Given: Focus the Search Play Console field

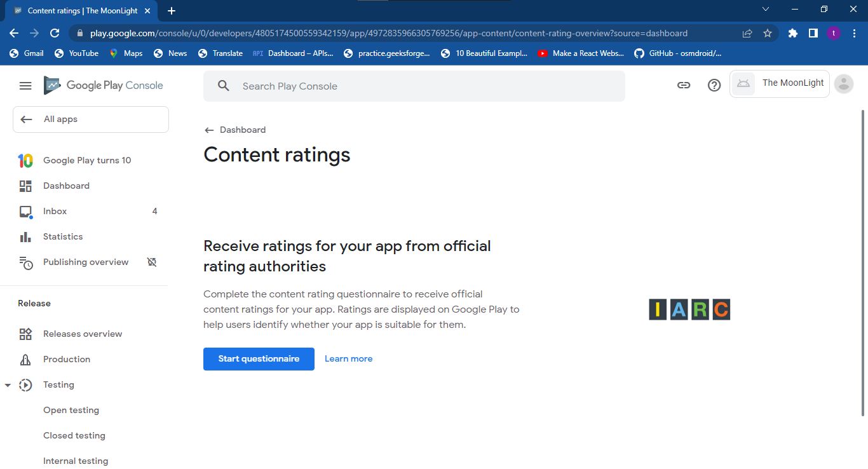Looking at the screenshot, I should pyautogui.click(x=414, y=86).
